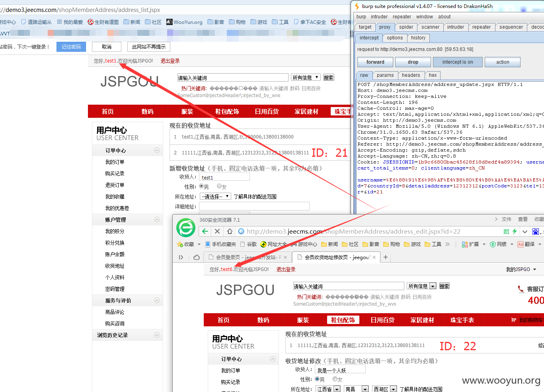Switch to the Burp repeater tab
The height and width of the screenshot is (392, 544).
pyautogui.click(x=482, y=27)
